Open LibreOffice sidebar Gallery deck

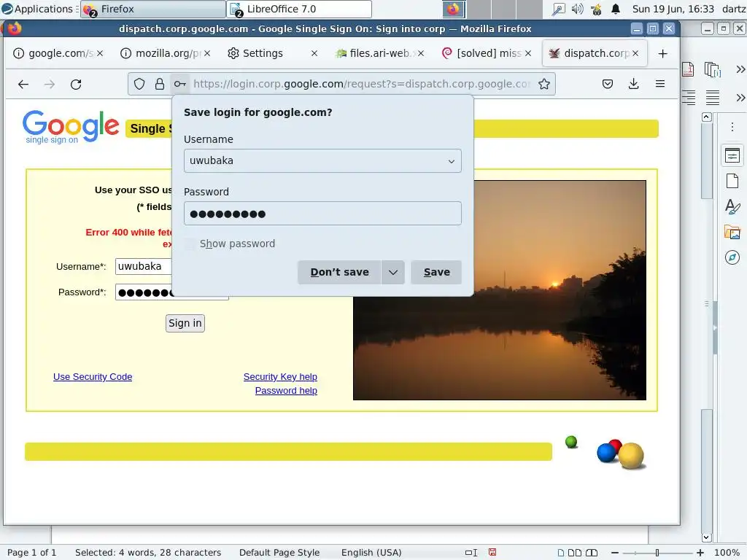pos(732,233)
